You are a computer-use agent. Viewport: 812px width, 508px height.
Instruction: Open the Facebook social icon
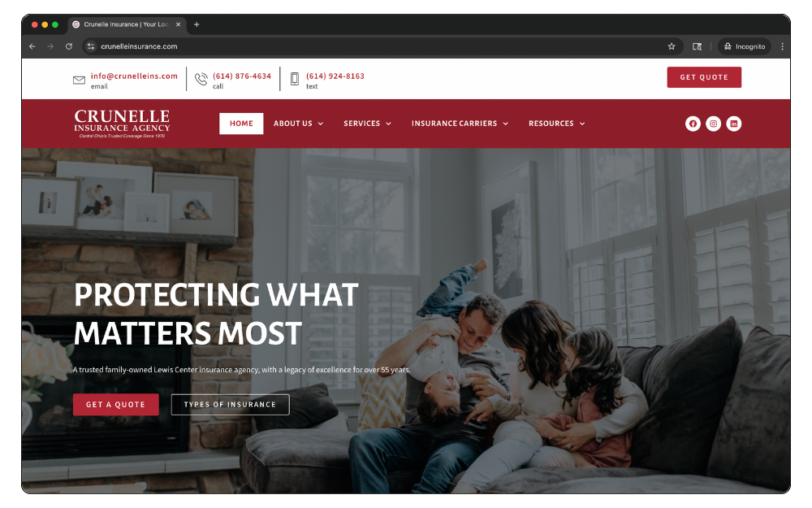tap(693, 124)
